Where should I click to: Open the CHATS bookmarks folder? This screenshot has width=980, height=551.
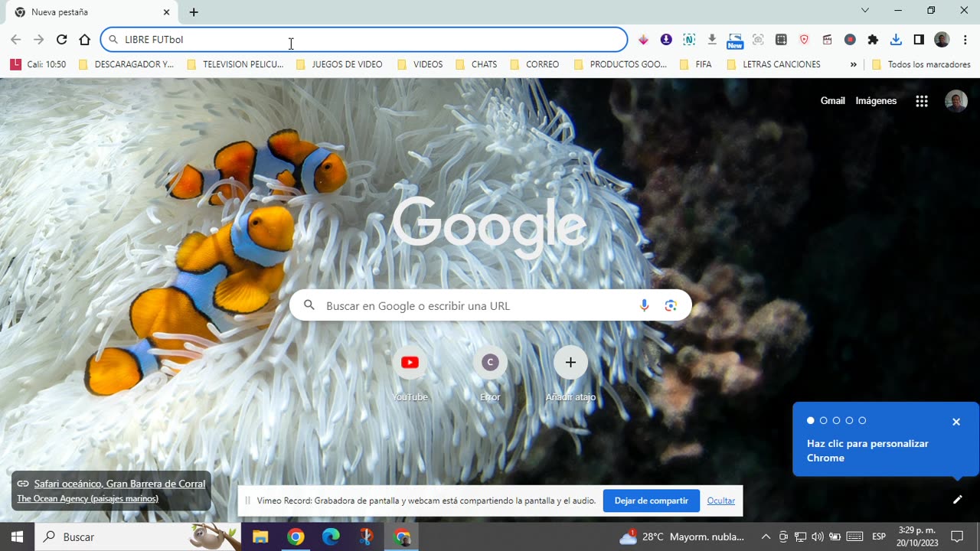click(476, 64)
